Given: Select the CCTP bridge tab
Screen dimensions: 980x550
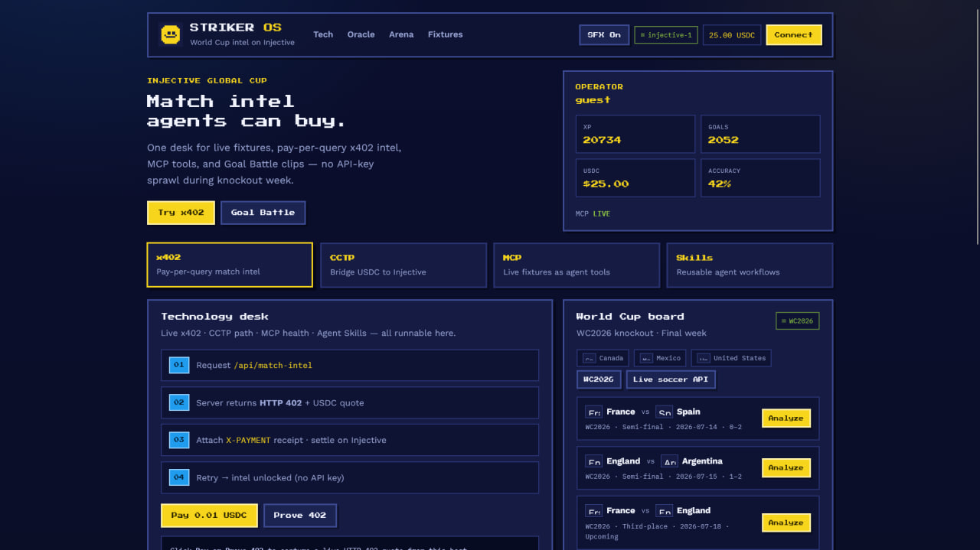Looking at the screenshot, I should tap(403, 265).
